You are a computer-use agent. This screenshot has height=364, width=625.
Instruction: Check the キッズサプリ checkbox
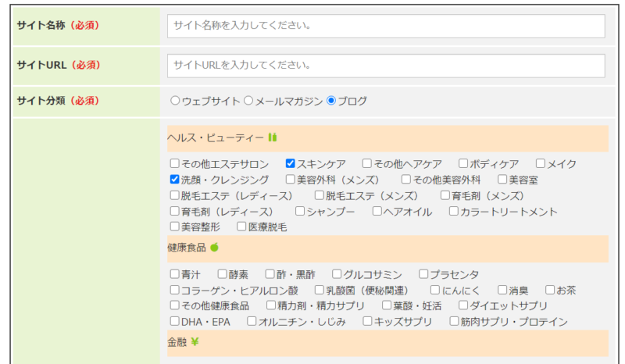367,320
